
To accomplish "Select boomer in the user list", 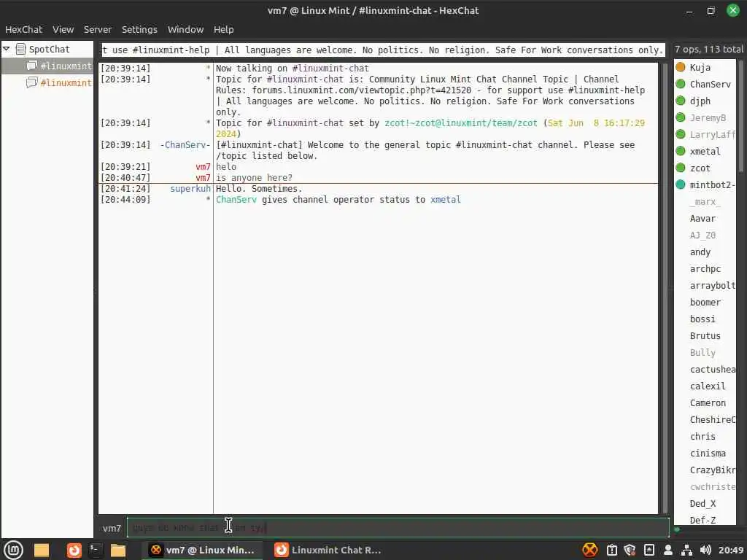I will [x=705, y=303].
